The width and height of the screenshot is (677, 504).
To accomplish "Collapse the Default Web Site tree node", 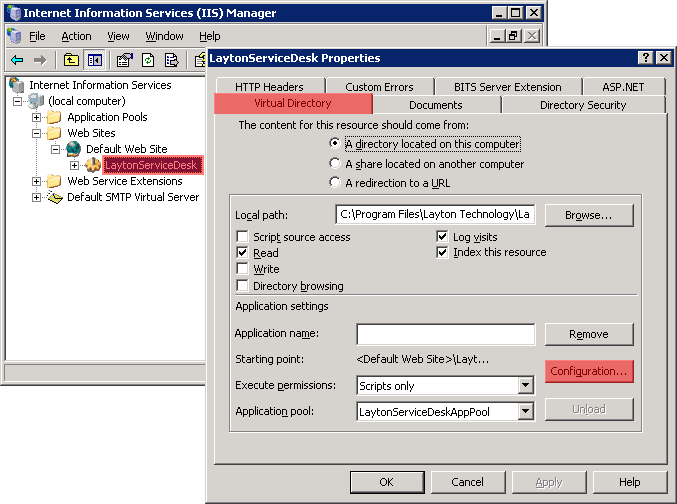I will (x=56, y=149).
